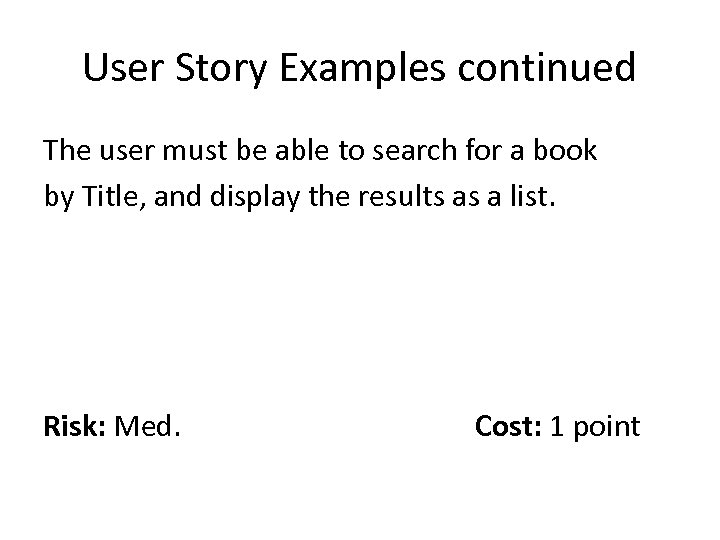Click the word 'The' starting the body text
Image resolution: width=720 pixels, height=540 pixels.
click(68, 151)
